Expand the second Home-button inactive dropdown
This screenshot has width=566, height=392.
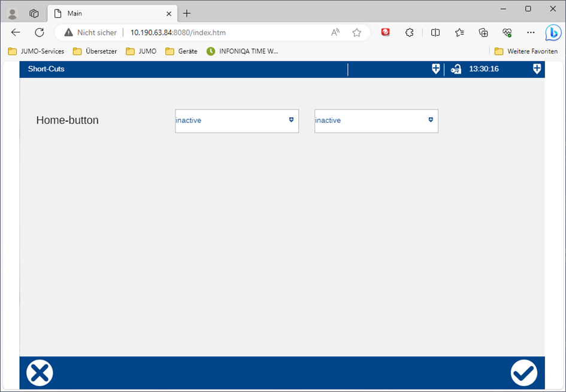376,121
